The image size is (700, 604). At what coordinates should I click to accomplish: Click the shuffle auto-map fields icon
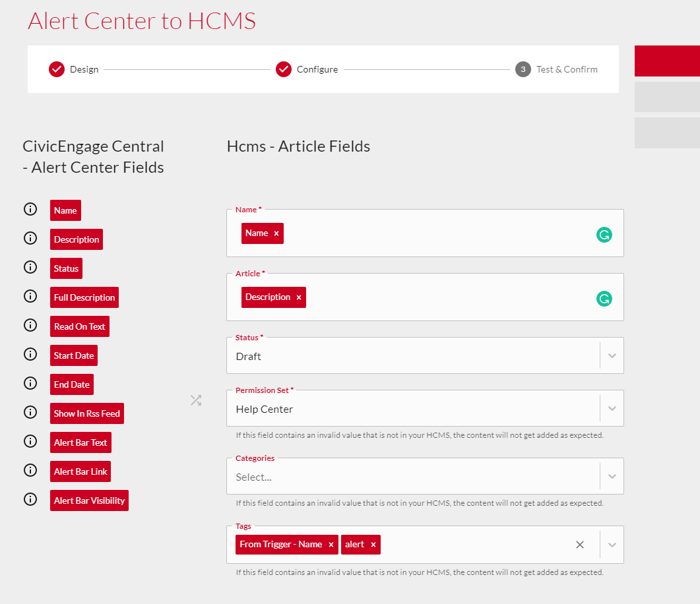coord(196,400)
